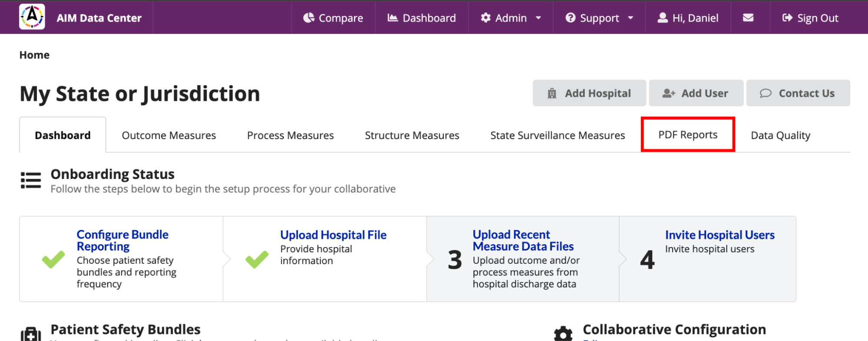Click the Admin gear icon
The height and width of the screenshot is (341, 868).
click(486, 17)
